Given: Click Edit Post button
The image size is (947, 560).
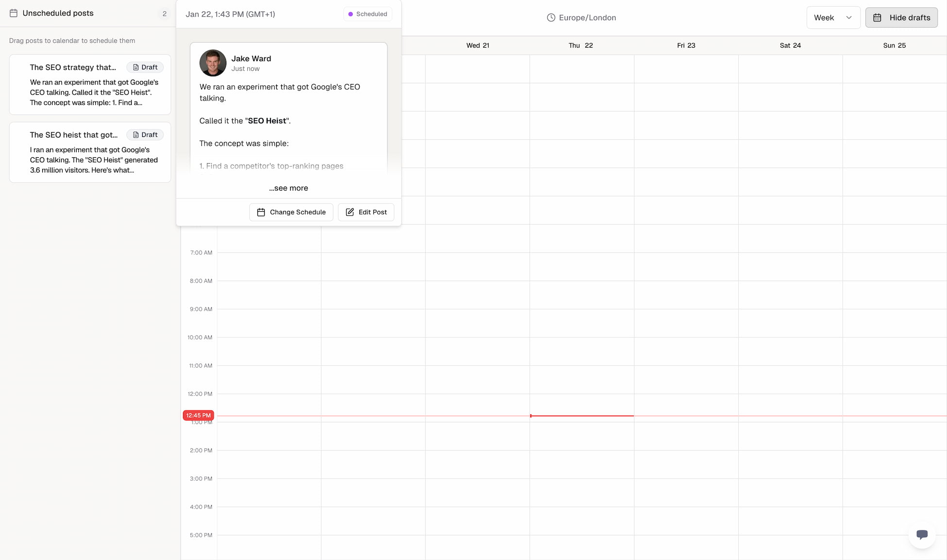Looking at the screenshot, I should coord(366,212).
